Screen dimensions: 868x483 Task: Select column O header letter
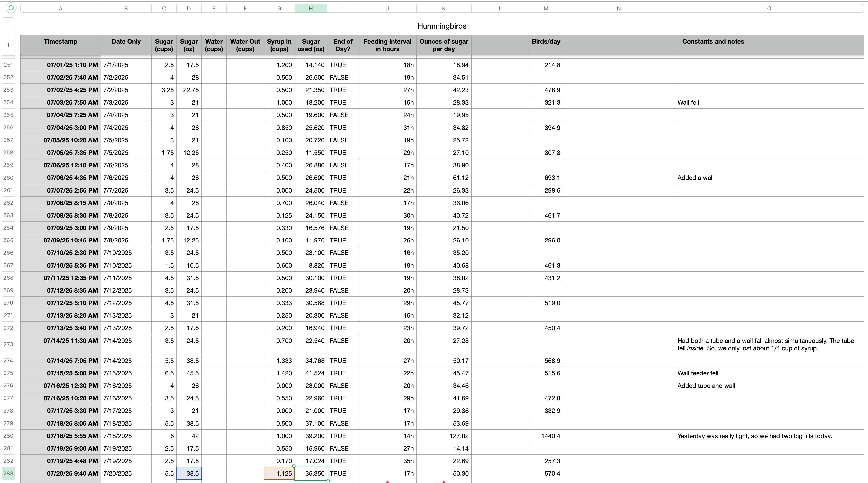click(769, 9)
